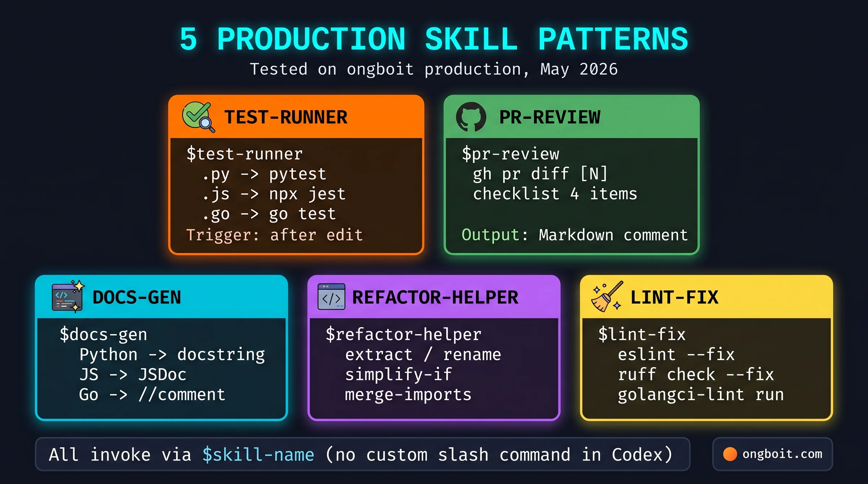Image resolution: width=868 pixels, height=484 pixels.
Task: Click the 'Trigger: after edit' line
Action: coord(274,235)
